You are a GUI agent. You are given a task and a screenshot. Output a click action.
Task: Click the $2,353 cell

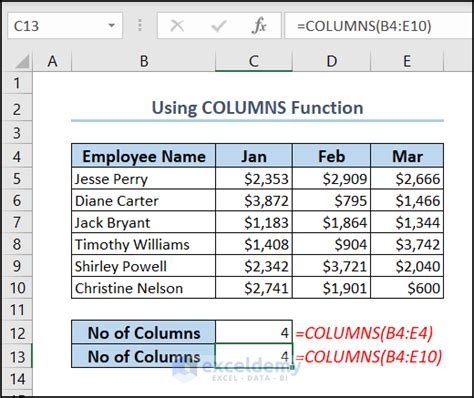coord(254,179)
